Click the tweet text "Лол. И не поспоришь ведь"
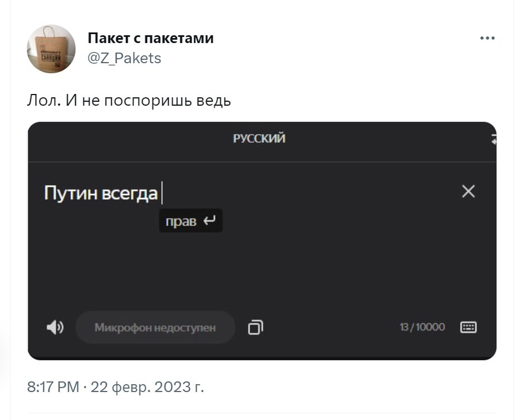 [x=129, y=100]
